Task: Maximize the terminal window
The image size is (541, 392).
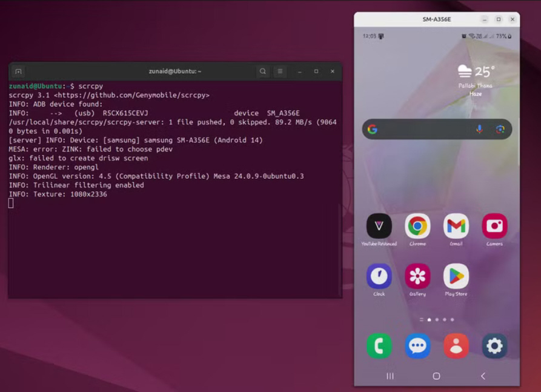Action: (316, 71)
